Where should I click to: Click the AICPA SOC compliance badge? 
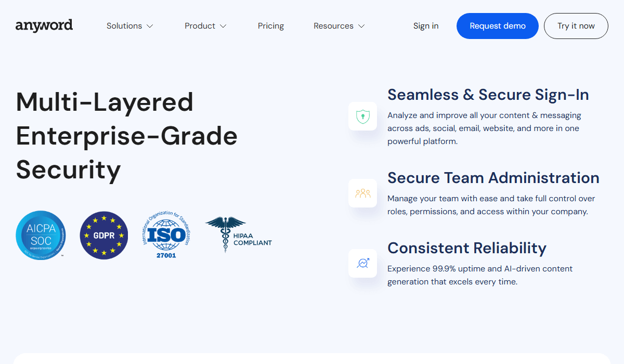(x=41, y=235)
